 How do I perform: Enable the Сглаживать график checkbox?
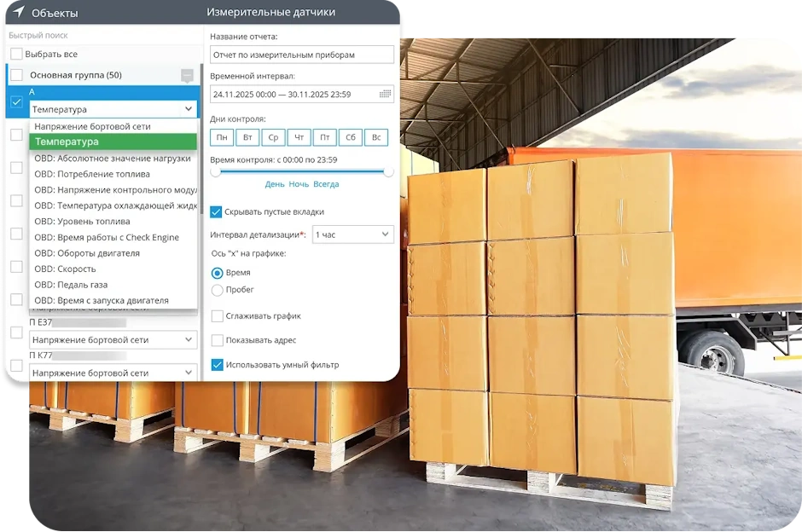coord(217,316)
